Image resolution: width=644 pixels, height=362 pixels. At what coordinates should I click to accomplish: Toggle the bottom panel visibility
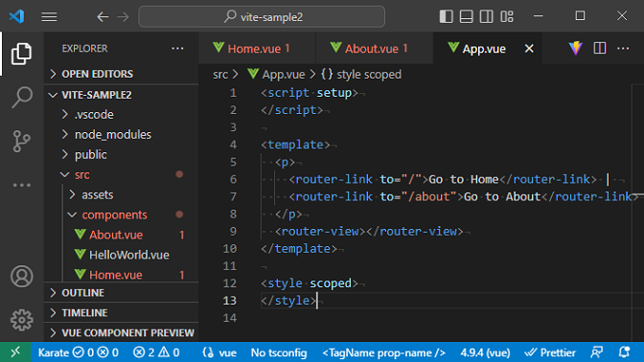click(466, 16)
